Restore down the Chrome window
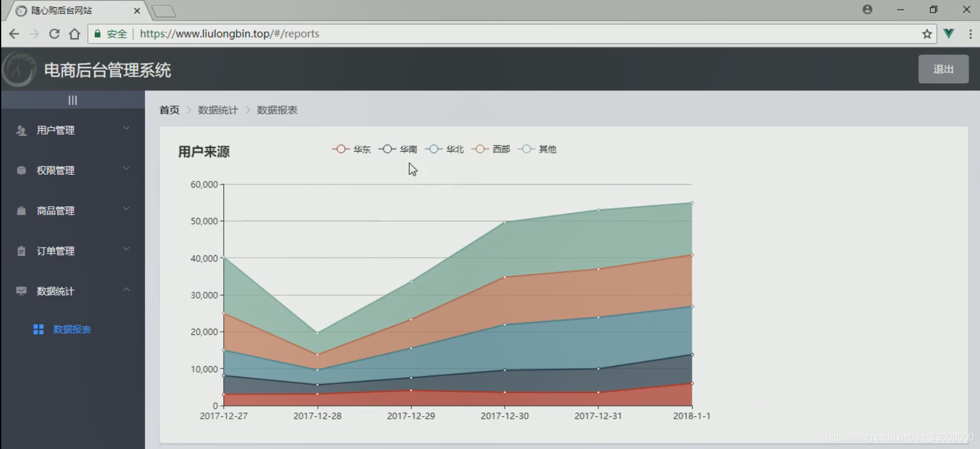The image size is (980, 449). click(x=933, y=10)
